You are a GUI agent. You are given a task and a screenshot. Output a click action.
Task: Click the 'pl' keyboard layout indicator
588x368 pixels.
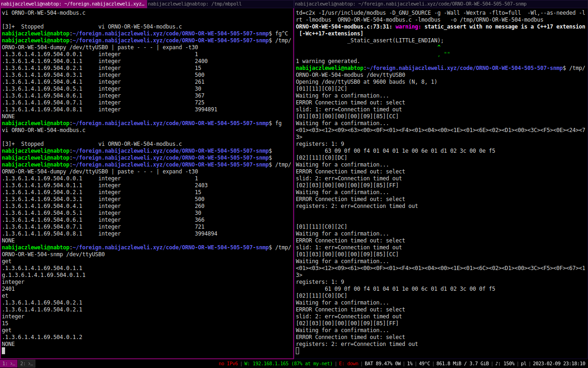click(523, 363)
